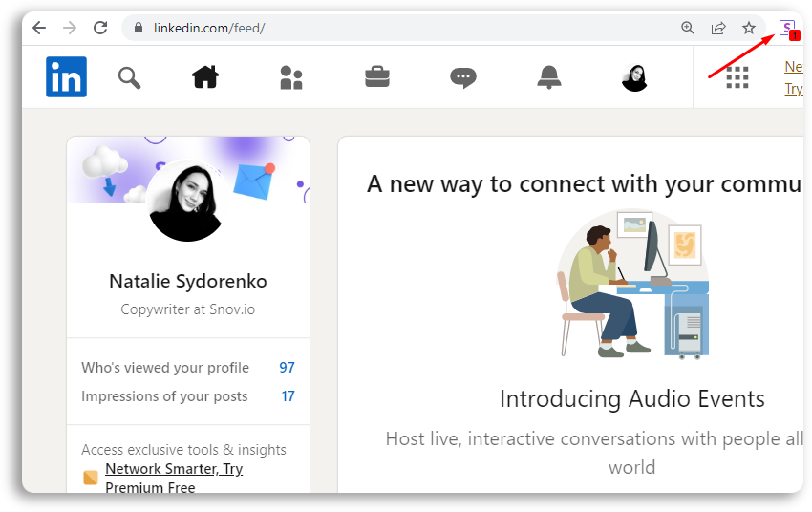The height and width of the screenshot is (512, 812).
Task: Click the LinkedIn logo
Action: (x=66, y=77)
